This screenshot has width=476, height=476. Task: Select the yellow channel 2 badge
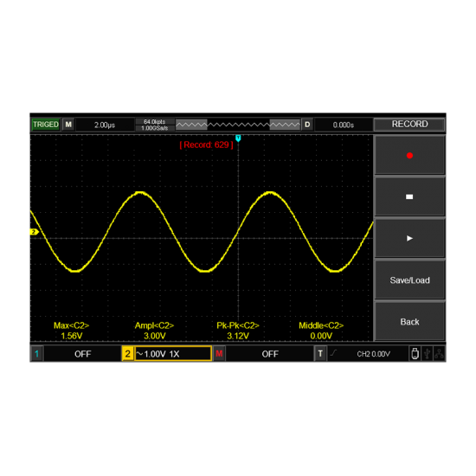point(127,354)
